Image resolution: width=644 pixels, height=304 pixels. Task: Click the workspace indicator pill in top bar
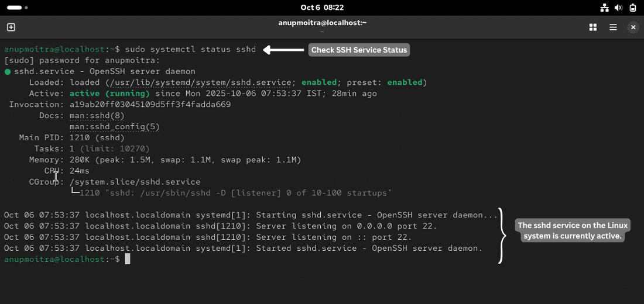[15, 8]
